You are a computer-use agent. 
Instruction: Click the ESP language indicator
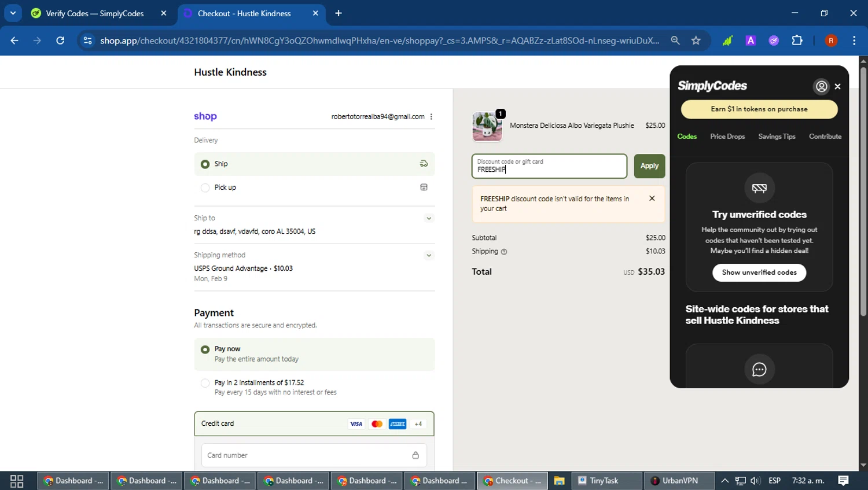click(x=774, y=481)
